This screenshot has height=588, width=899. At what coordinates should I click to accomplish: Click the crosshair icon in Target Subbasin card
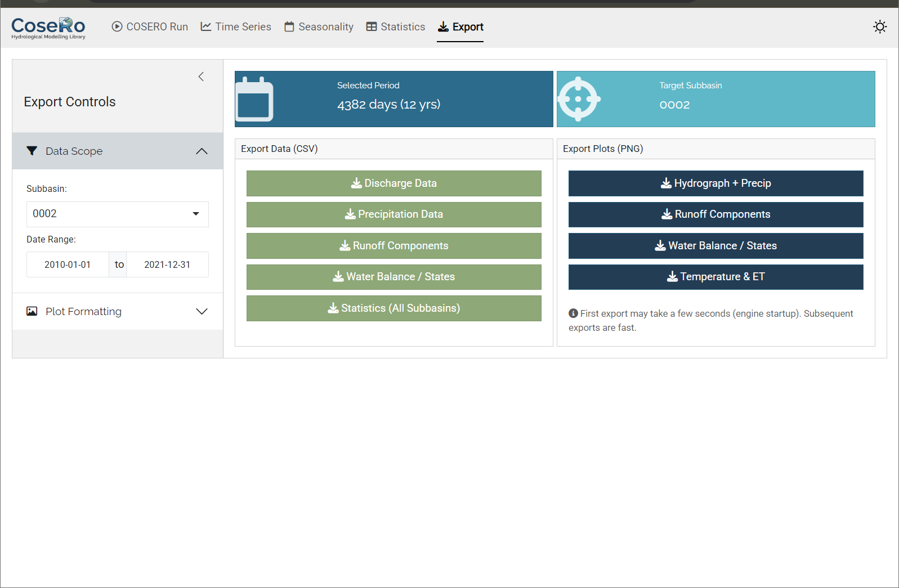[x=578, y=99]
